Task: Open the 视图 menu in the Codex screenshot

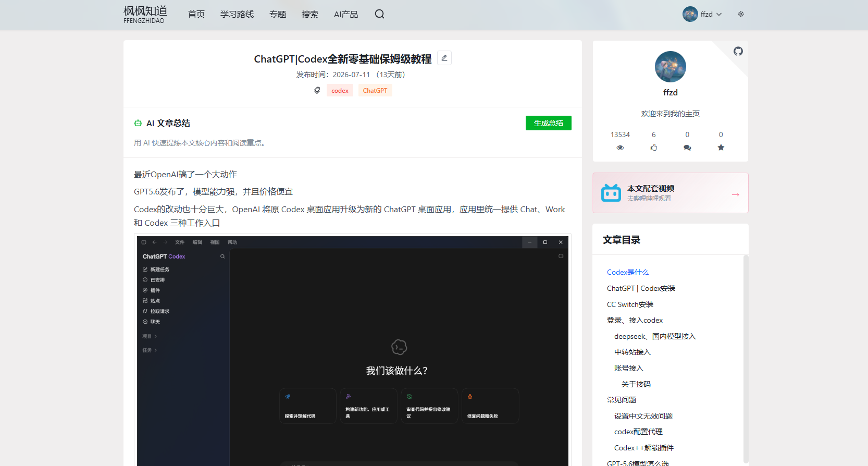Action: pos(215,242)
